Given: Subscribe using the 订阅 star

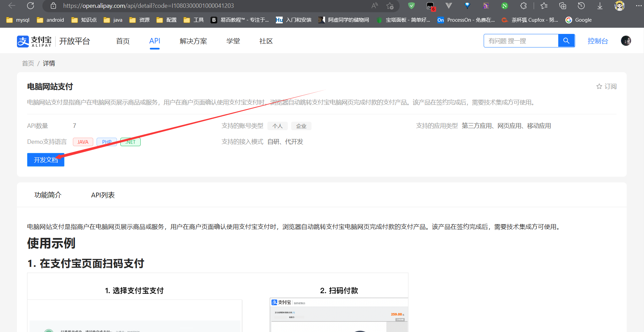Looking at the screenshot, I should (606, 86).
